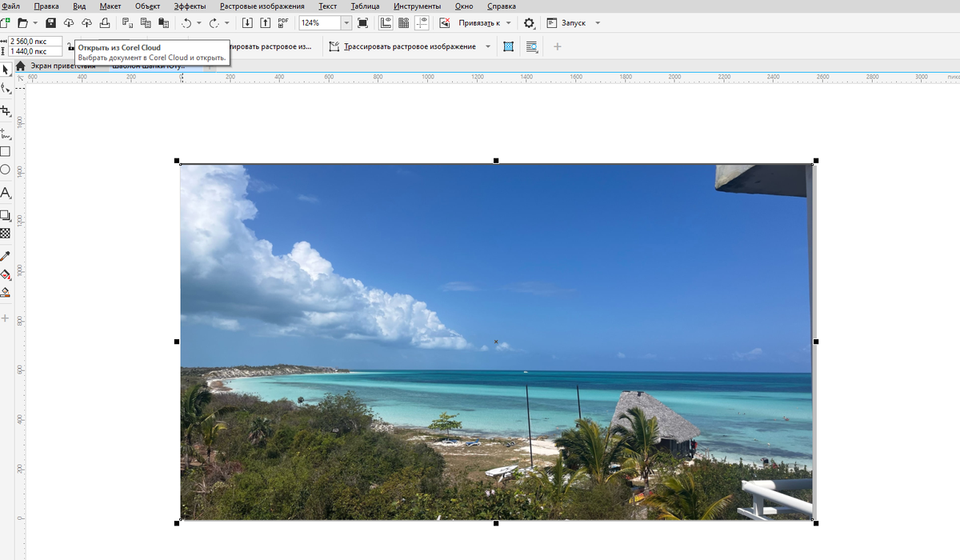The height and width of the screenshot is (560, 960).
Task: Click the full-screen preview icon
Action: (x=362, y=23)
